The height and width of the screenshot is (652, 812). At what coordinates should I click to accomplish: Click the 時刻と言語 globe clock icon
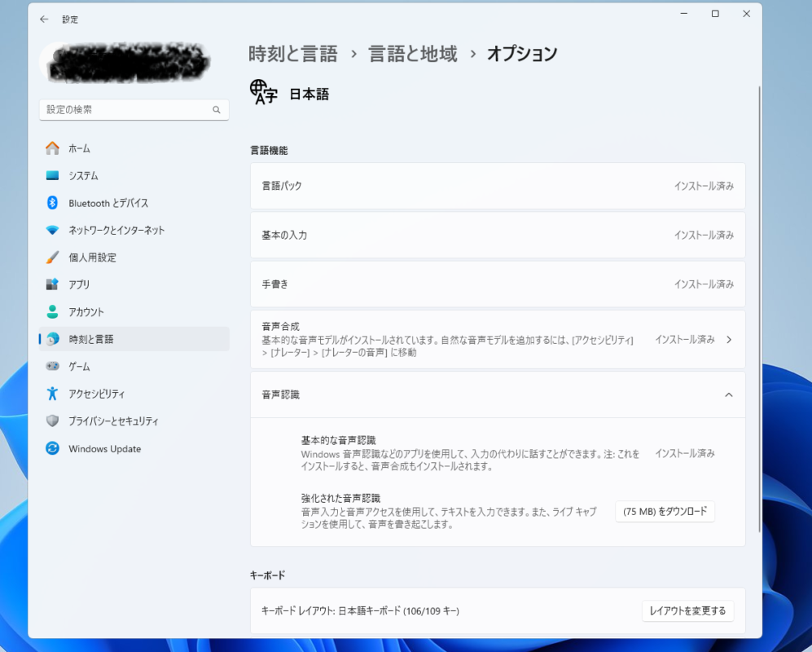coord(52,339)
